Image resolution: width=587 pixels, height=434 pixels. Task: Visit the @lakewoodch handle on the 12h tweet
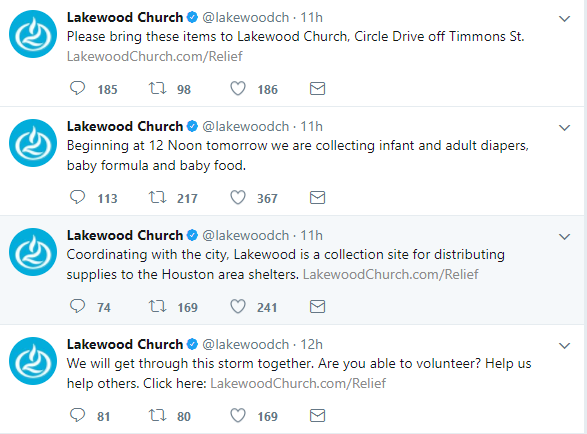coord(246,345)
